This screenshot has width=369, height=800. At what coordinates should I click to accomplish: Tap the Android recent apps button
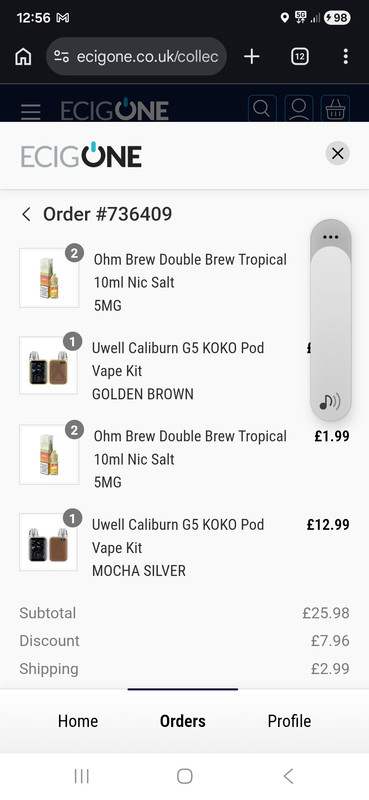click(82, 776)
